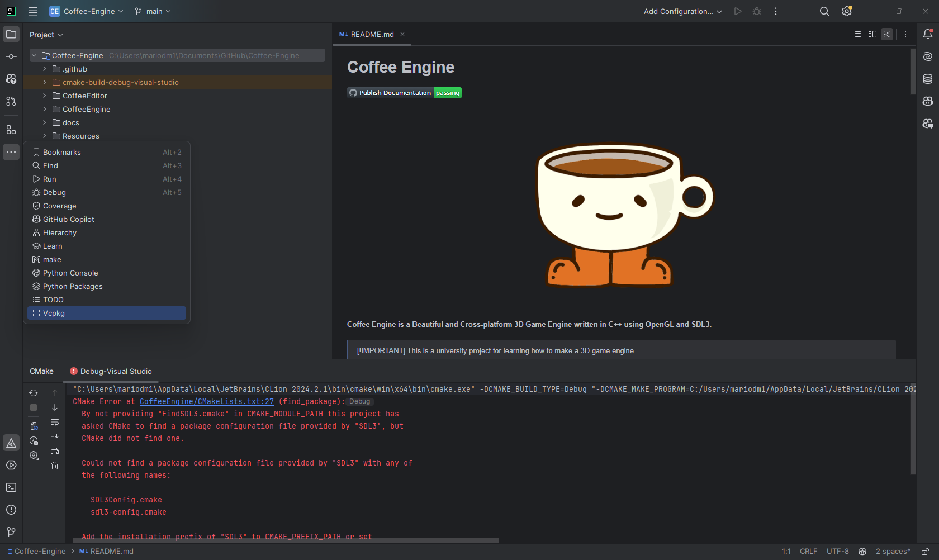939x560 pixels.
Task: Click the horizontal scrollbar in CMake output
Action: coord(286,540)
